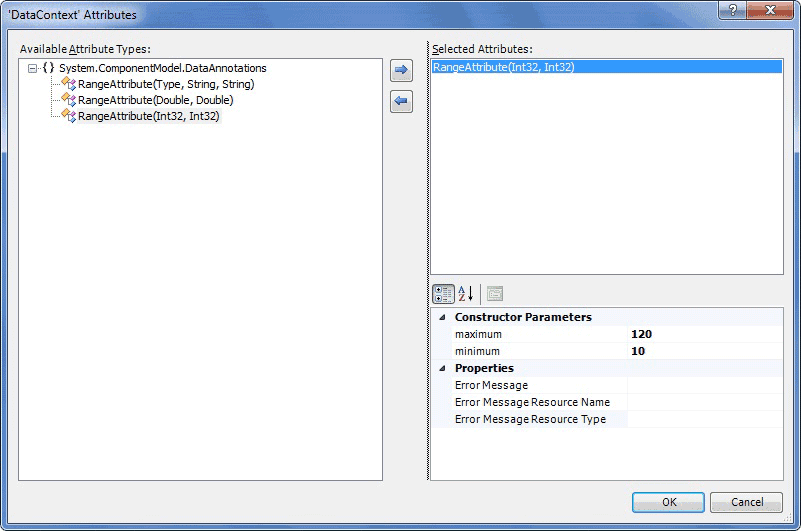Click the maximum value field showing 120
The width and height of the screenshot is (801, 531).
pyautogui.click(x=705, y=334)
